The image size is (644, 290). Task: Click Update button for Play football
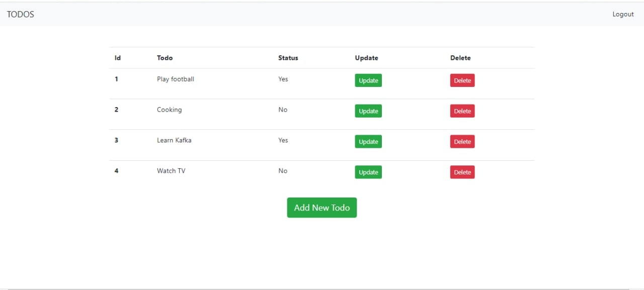[x=368, y=80]
